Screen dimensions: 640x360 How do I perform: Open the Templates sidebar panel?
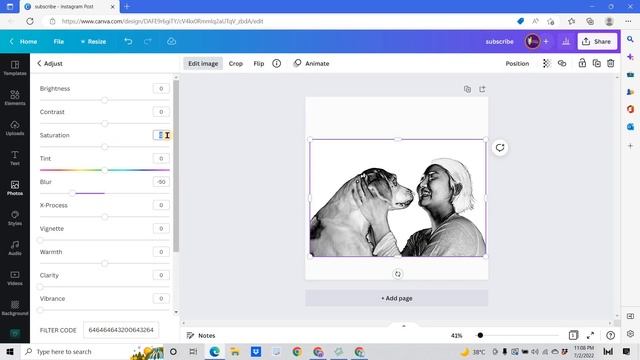tap(15, 68)
